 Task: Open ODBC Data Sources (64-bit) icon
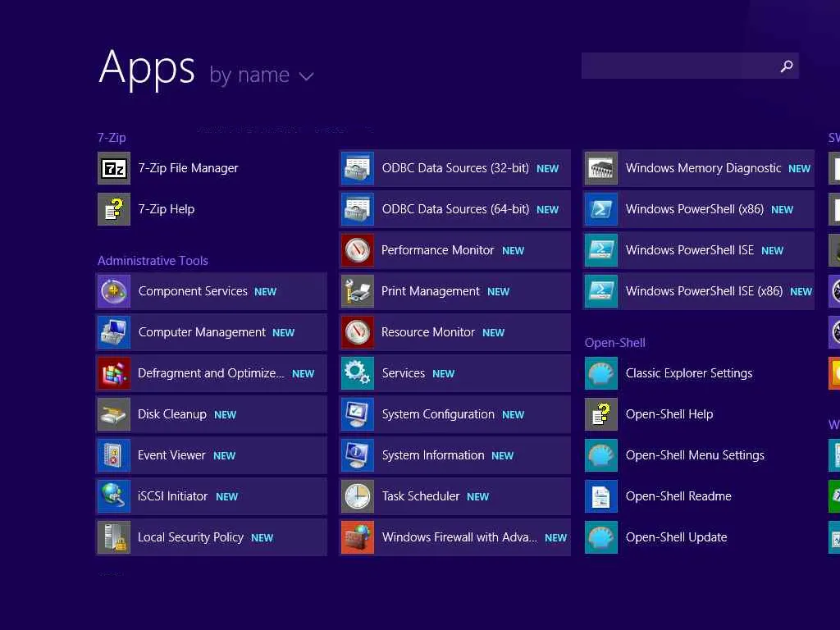pyautogui.click(x=358, y=209)
